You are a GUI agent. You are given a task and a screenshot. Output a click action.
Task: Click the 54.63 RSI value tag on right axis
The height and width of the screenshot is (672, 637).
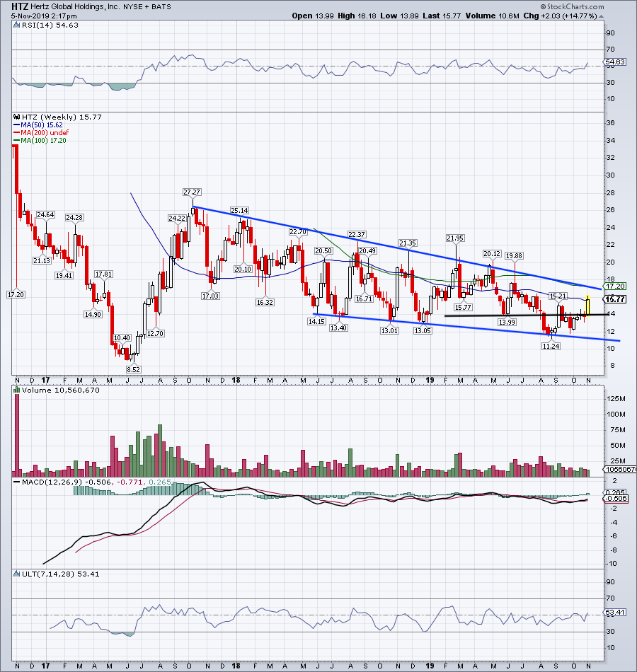pos(615,62)
